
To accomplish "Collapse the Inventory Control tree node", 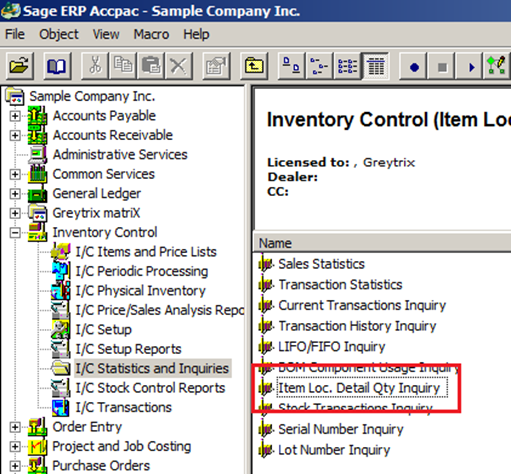I will coord(15,233).
